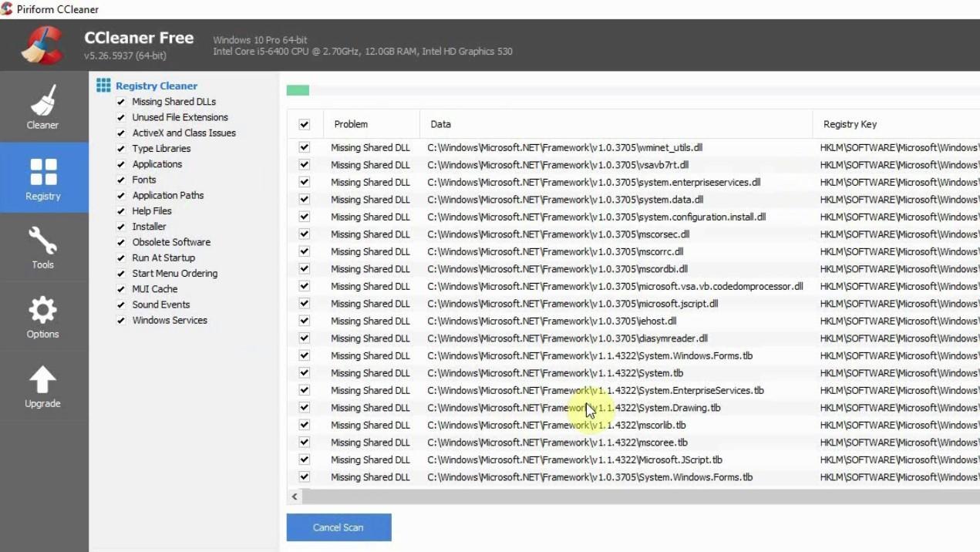Click the left arrow of the horizontal scrollbar
This screenshot has width=980, height=552.
pos(295,497)
